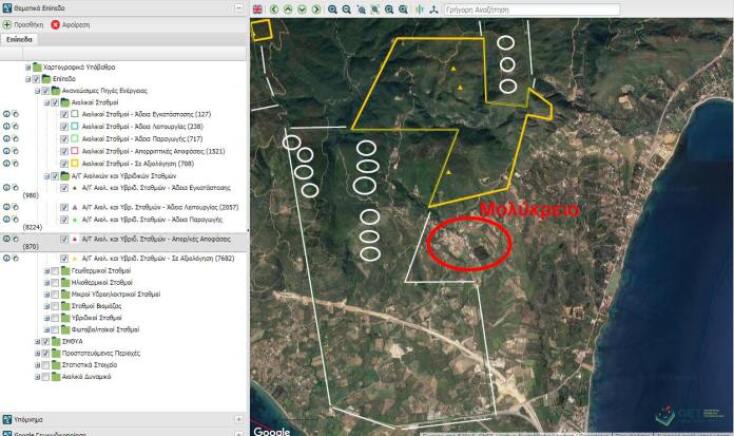734x436 pixels.
Task: Click the green Προσθήκη add icon
Action: coord(8,23)
